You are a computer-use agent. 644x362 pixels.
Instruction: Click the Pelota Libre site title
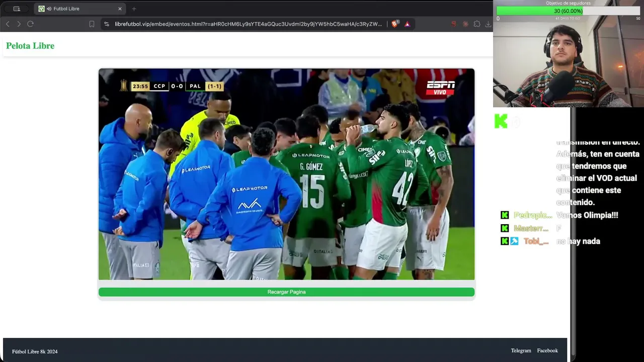[x=30, y=46]
